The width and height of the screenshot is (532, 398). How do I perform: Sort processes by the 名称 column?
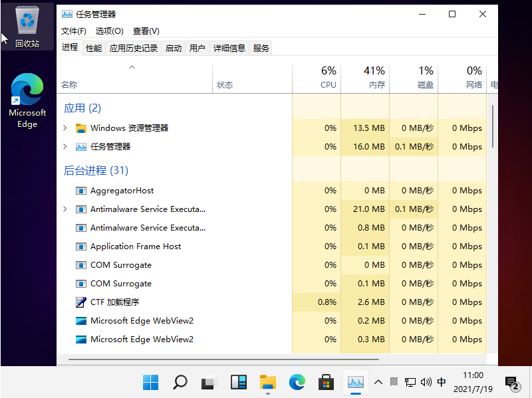[69, 84]
